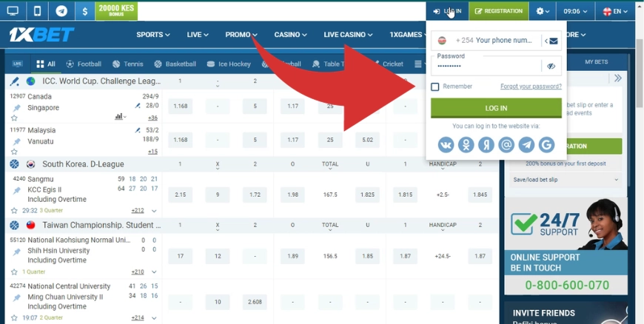Click the South Korea D-League basketball icon
Viewport: 644px width, 324px height.
(14, 164)
